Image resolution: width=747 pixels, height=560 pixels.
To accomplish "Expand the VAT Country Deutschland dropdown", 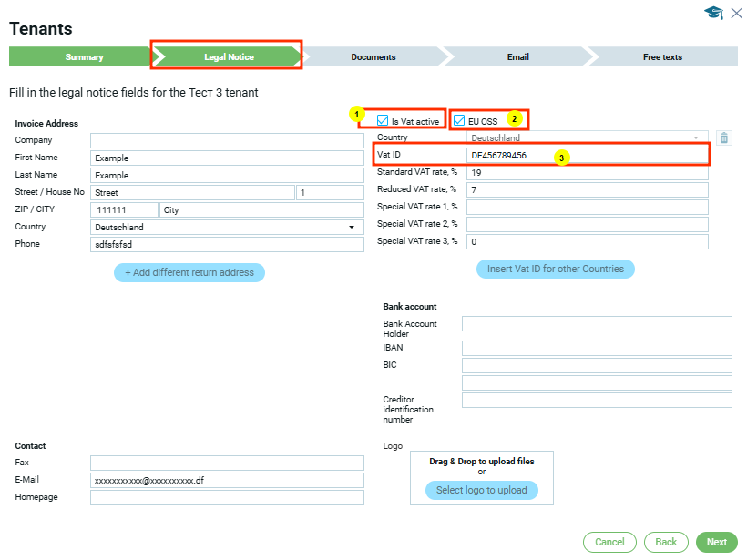I will point(587,138).
